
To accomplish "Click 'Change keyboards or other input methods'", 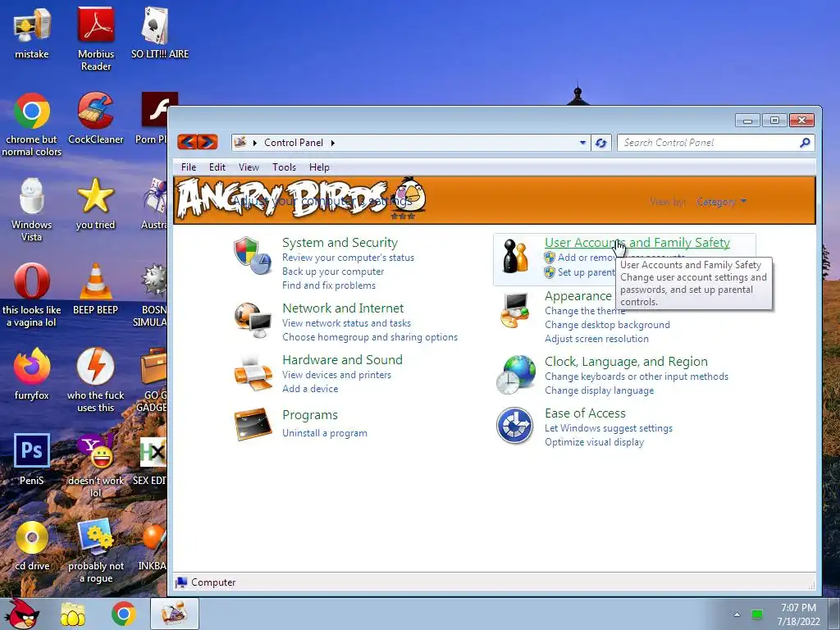I will pyautogui.click(x=637, y=377).
